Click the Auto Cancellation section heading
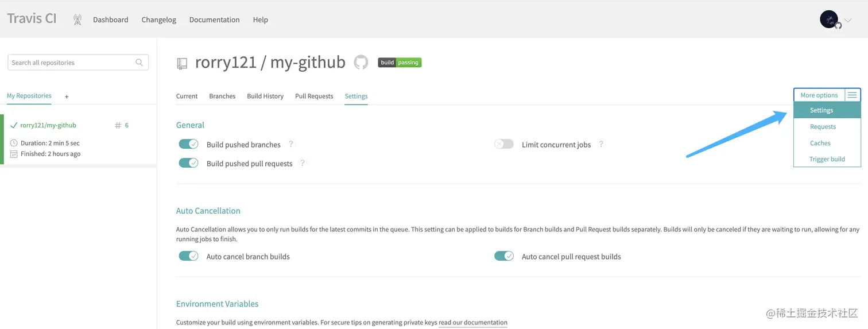The width and height of the screenshot is (868, 329). 208,211
